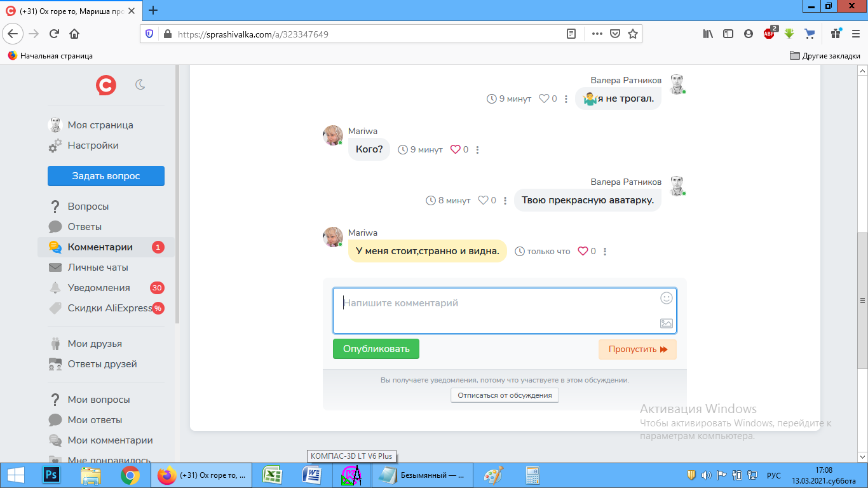Click the Sprashivalka logo icon
This screenshot has height=488, width=868.
tap(105, 85)
